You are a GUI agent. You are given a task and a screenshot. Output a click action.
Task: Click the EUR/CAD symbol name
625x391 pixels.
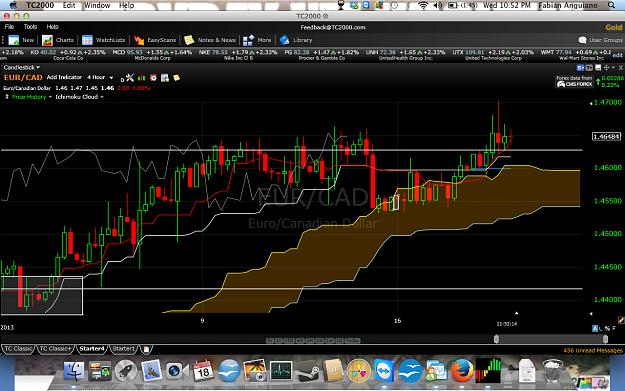23,78
